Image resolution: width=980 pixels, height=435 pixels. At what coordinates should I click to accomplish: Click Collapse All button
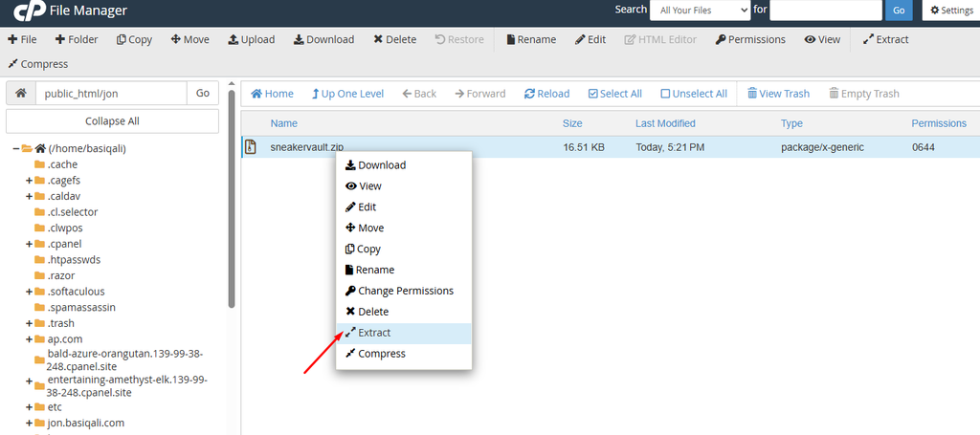pyautogui.click(x=113, y=121)
